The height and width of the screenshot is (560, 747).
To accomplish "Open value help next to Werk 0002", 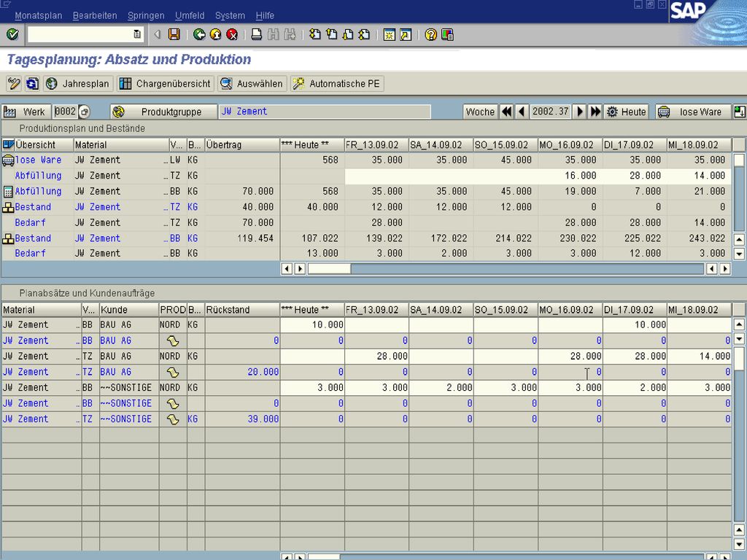I will tap(85, 112).
